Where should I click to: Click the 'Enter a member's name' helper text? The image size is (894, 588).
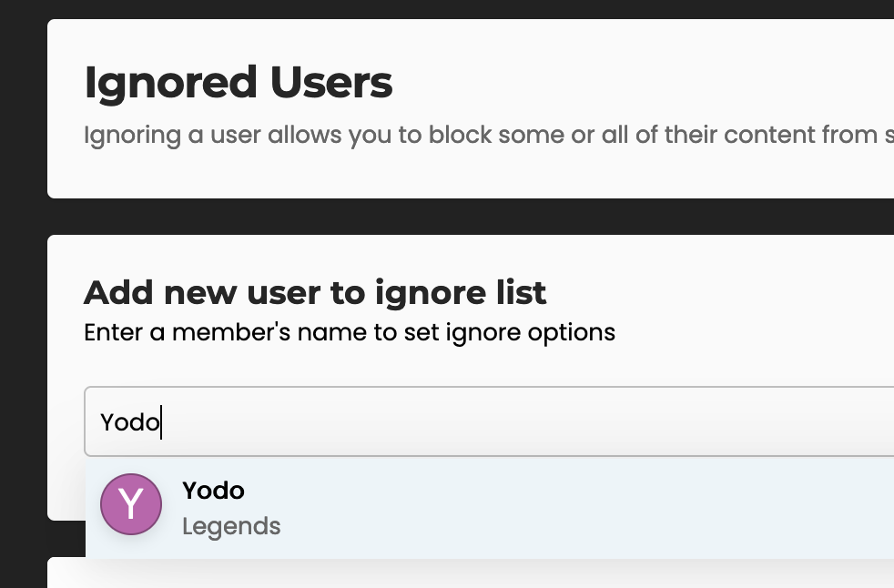(350, 332)
